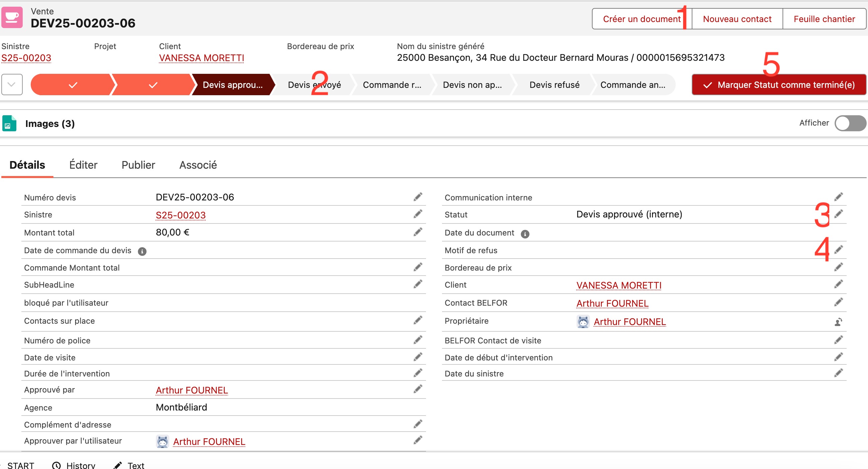This screenshot has width=868, height=469.
Task: Click Agence value Montbéliard
Action: pyautogui.click(x=181, y=407)
